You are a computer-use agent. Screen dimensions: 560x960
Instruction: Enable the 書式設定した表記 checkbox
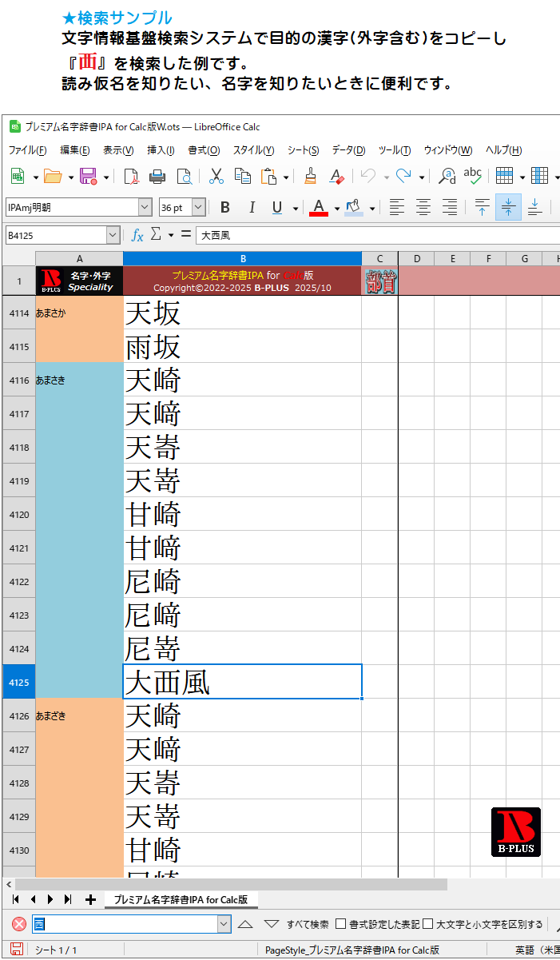(x=341, y=924)
